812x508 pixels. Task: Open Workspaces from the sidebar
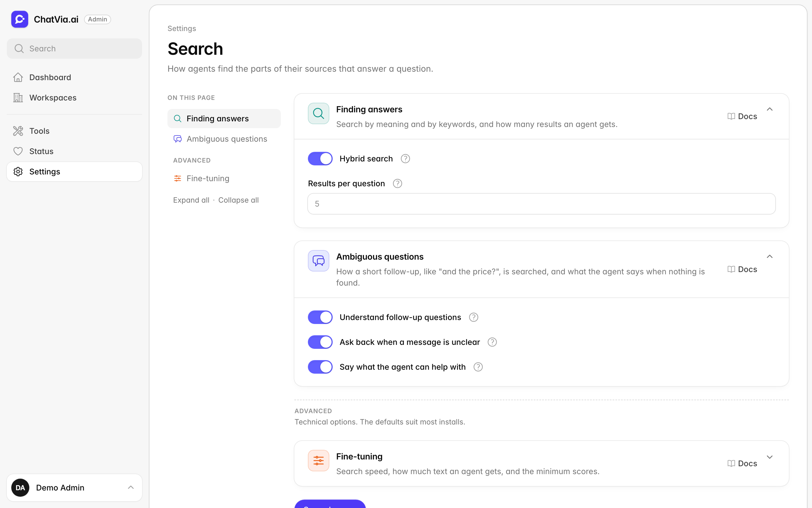[x=74, y=98]
